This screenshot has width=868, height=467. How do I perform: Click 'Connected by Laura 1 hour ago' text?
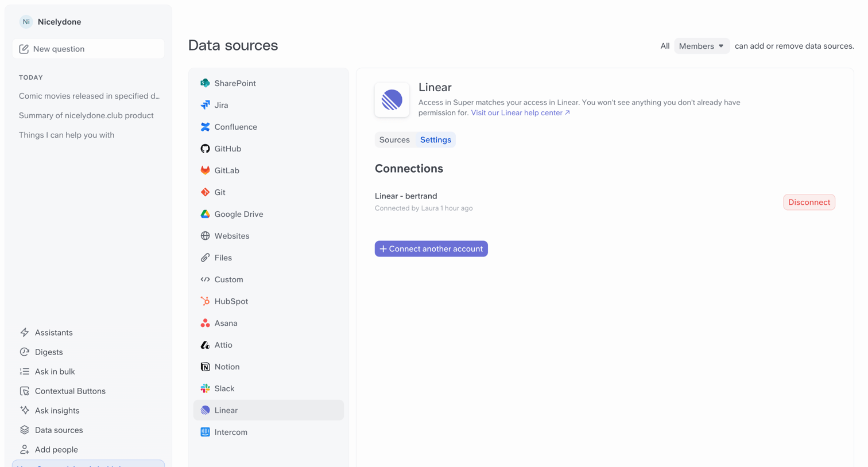[424, 208]
